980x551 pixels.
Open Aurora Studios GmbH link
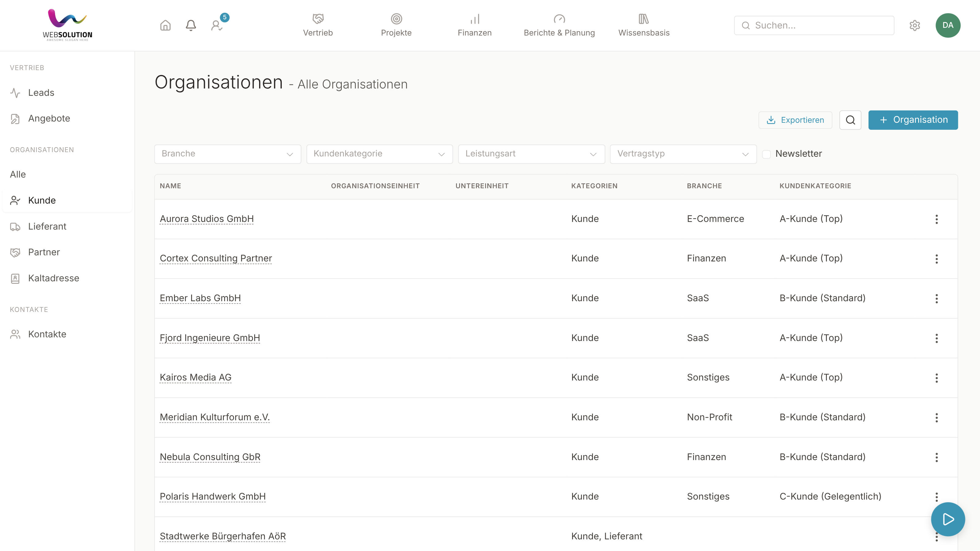(207, 219)
